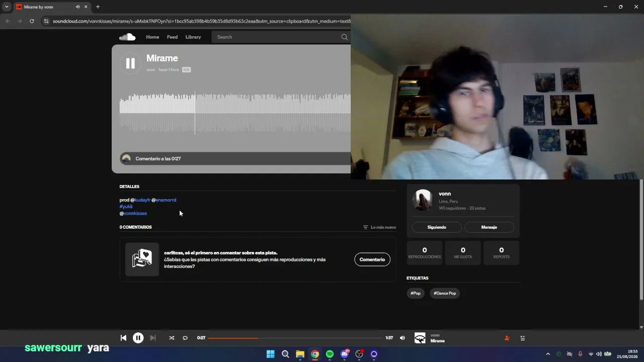The image size is (644, 362).
Task: Open the #Dance Pop tag
Action: pyautogui.click(x=445, y=293)
